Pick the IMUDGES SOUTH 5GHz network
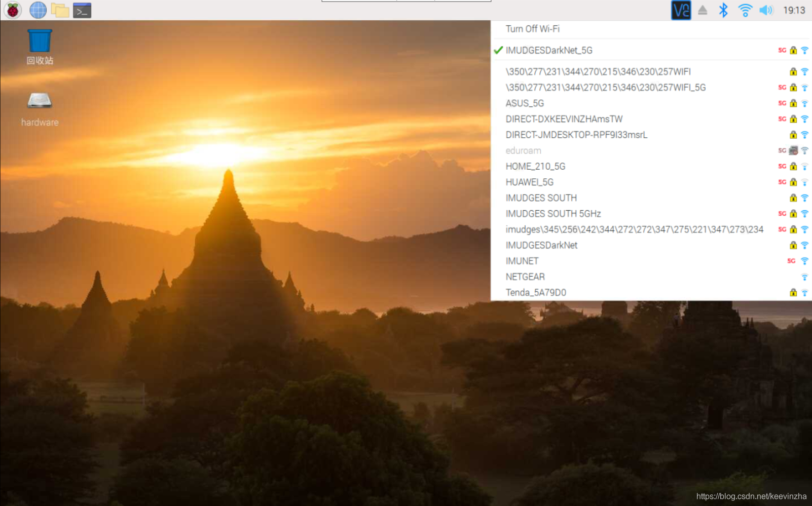Viewport: 812px width, 506px height. (553, 214)
